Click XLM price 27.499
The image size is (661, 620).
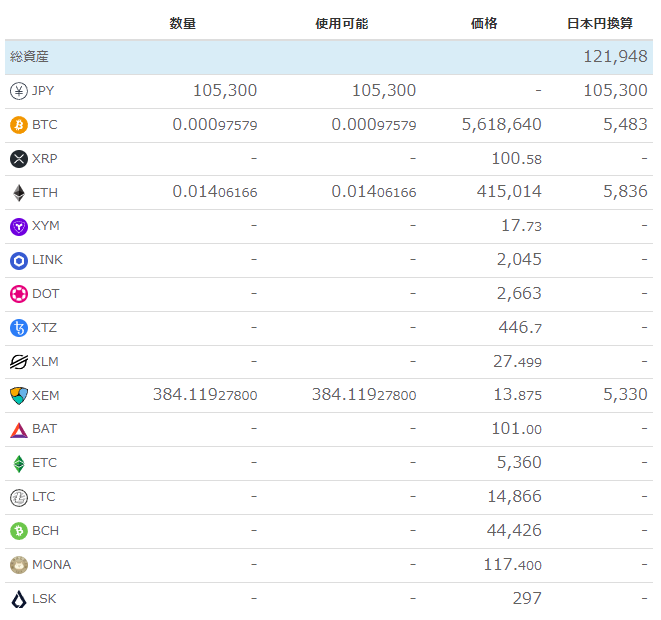point(517,362)
